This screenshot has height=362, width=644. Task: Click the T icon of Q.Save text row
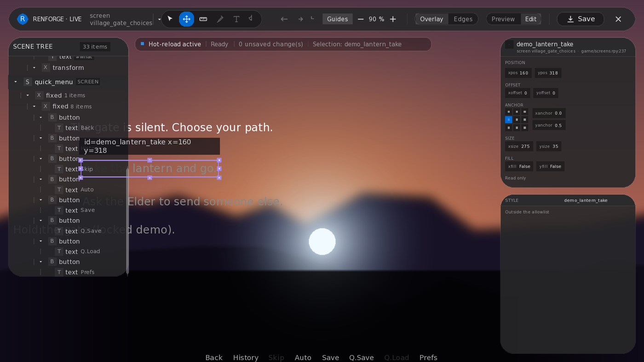tap(59, 231)
